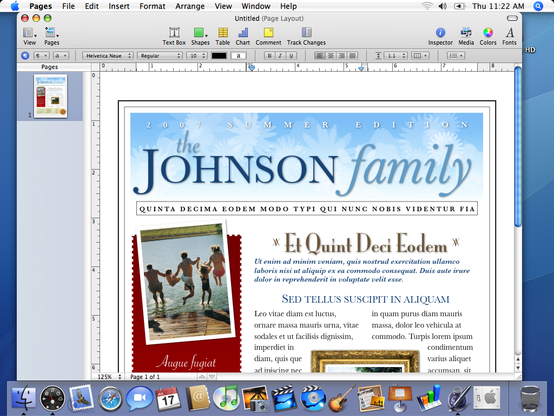
Task: Open the Format menu
Action: coord(152,6)
